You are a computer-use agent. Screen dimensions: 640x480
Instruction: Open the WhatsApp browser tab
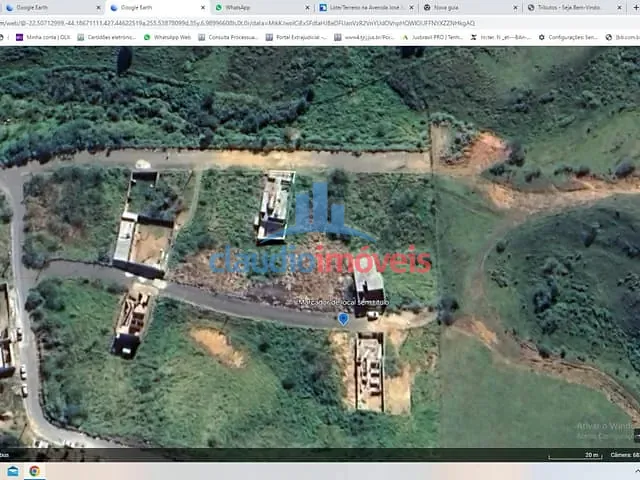click(261, 7)
